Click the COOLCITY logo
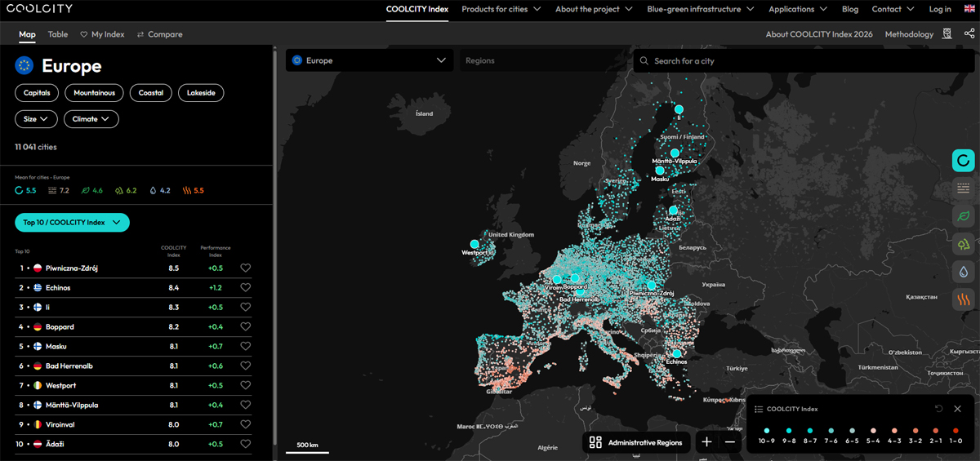Image resolution: width=980 pixels, height=461 pixels. [x=40, y=8]
